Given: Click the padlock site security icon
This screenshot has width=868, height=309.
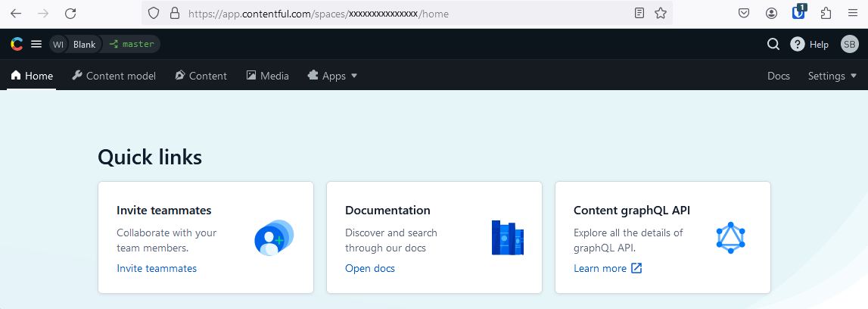Looking at the screenshot, I should click(x=174, y=14).
